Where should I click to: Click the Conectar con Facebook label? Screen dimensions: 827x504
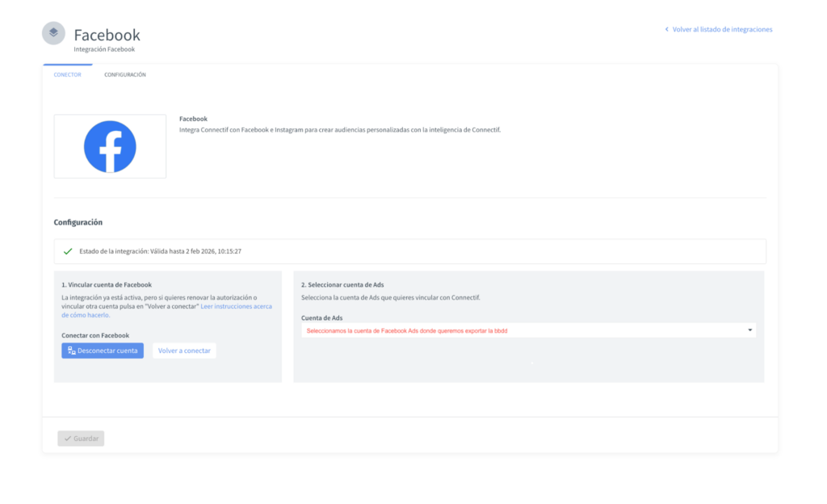tap(95, 335)
